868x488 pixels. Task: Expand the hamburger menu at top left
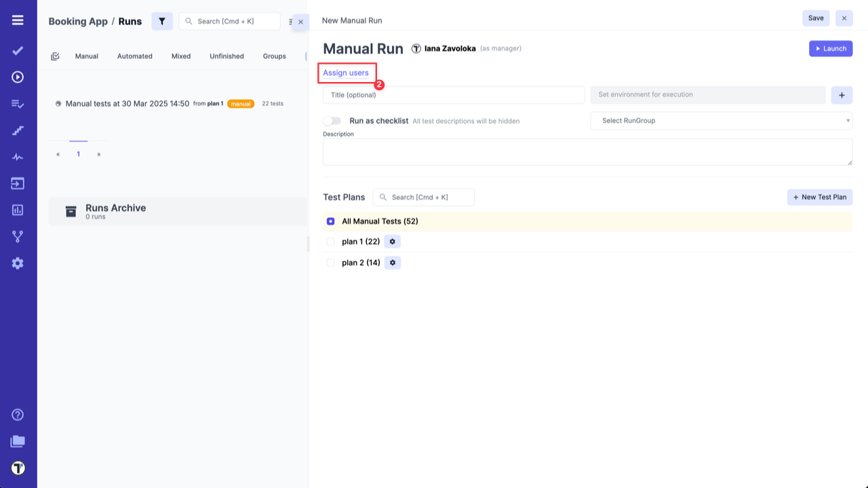[18, 19]
